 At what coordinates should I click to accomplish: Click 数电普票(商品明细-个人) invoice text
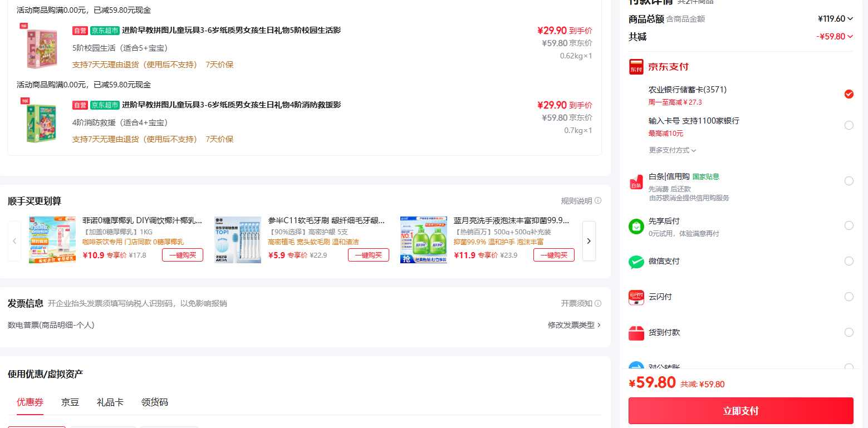pyautogui.click(x=51, y=325)
